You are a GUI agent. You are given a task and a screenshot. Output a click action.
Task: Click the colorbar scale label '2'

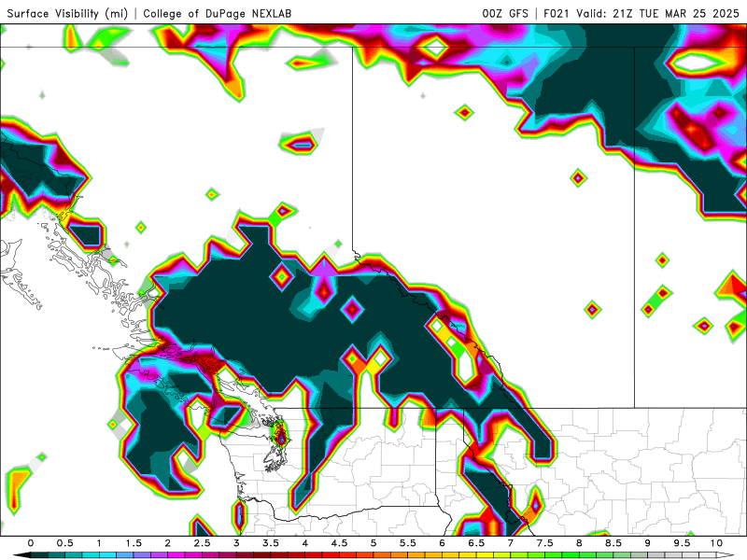pos(168,543)
